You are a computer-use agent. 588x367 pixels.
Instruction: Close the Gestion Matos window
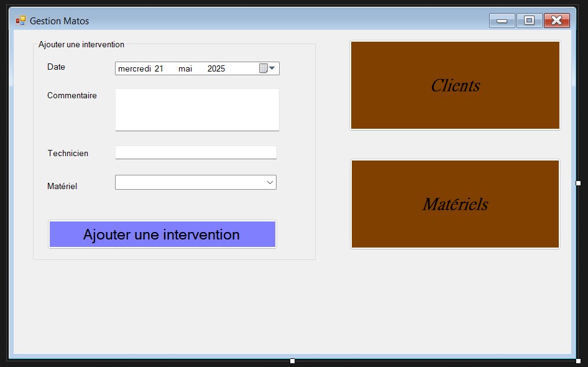[x=556, y=21]
